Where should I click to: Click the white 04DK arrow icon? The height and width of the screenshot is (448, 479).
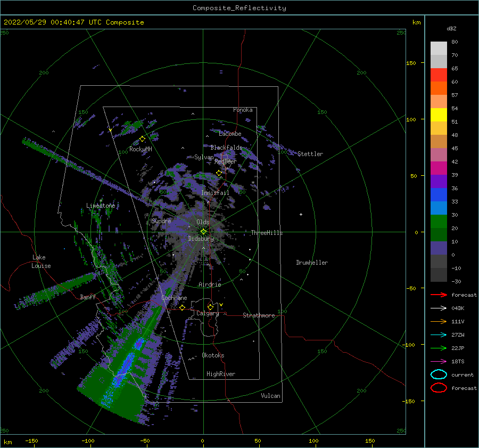[439, 308]
